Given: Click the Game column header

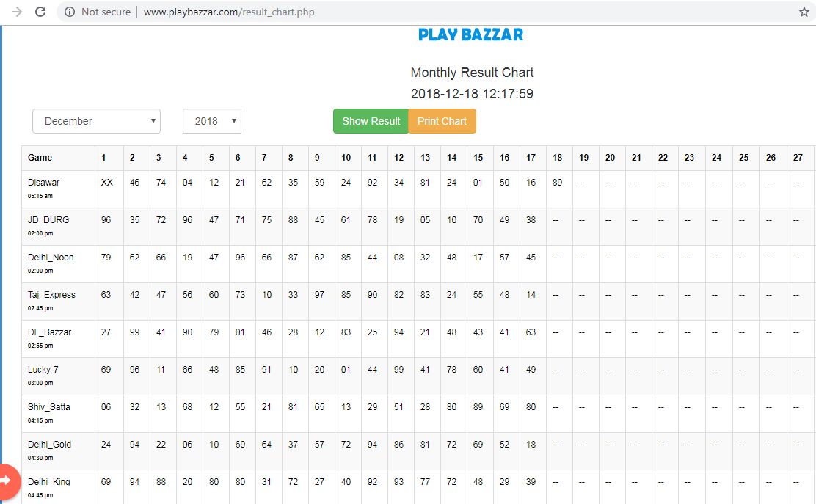Looking at the screenshot, I should 40,157.
